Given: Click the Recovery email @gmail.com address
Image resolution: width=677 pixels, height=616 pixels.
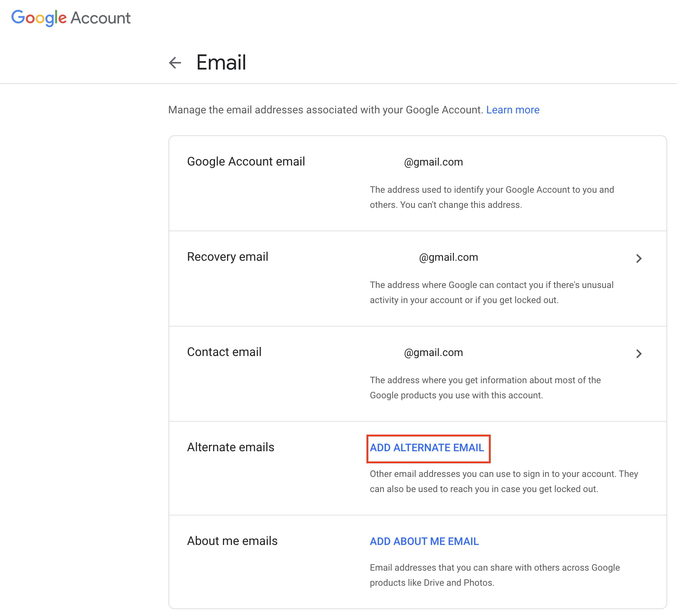Looking at the screenshot, I should coord(448,257).
